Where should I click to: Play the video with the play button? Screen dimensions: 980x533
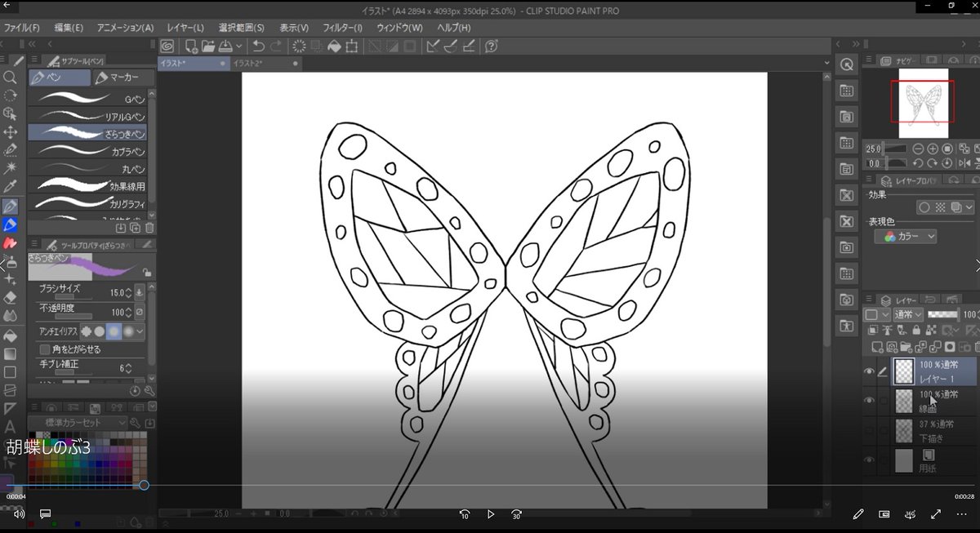click(491, 514)
